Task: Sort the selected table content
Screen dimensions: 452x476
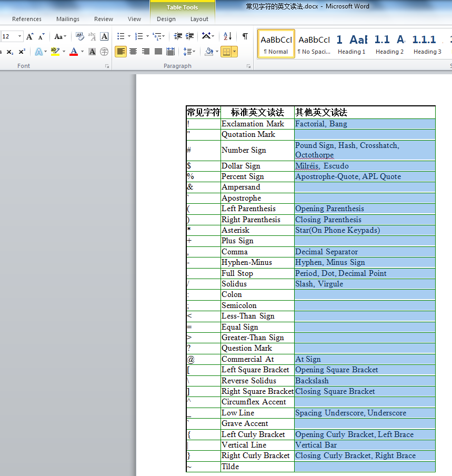Action: [x=227, y=36]
